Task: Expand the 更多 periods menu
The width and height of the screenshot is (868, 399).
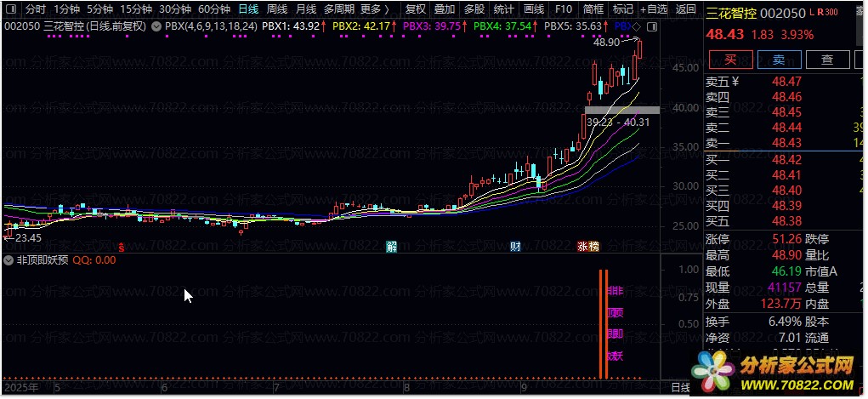Action: [x=374, y=9]
